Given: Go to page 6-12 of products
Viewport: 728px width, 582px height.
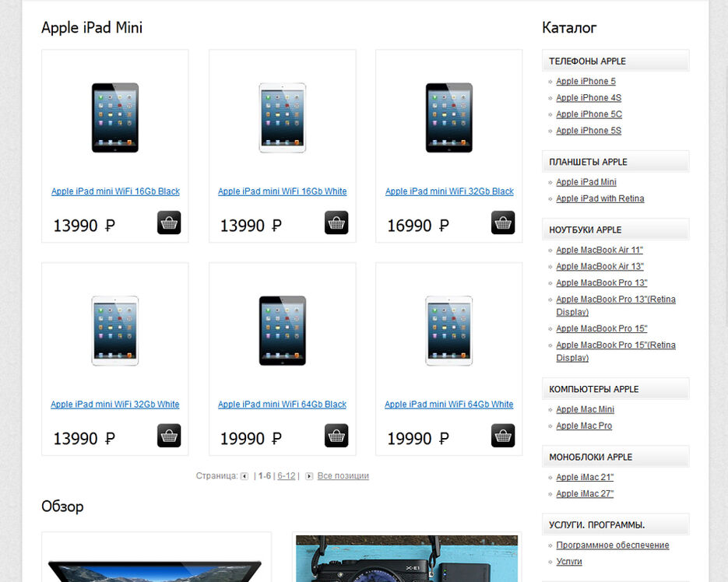Looking at the screenshot, I should (x=286, y=475).
